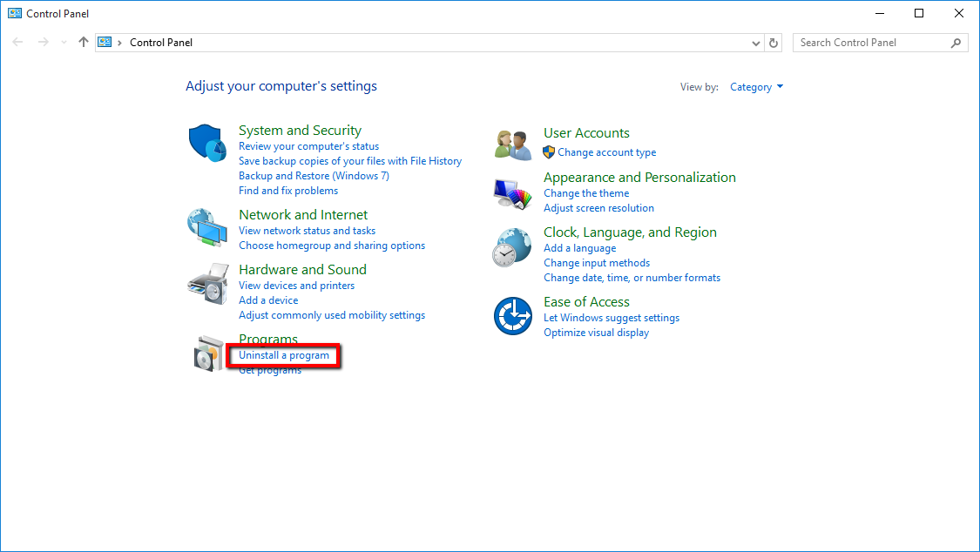Click the Programs disc box icon

(x=208, y=354)
